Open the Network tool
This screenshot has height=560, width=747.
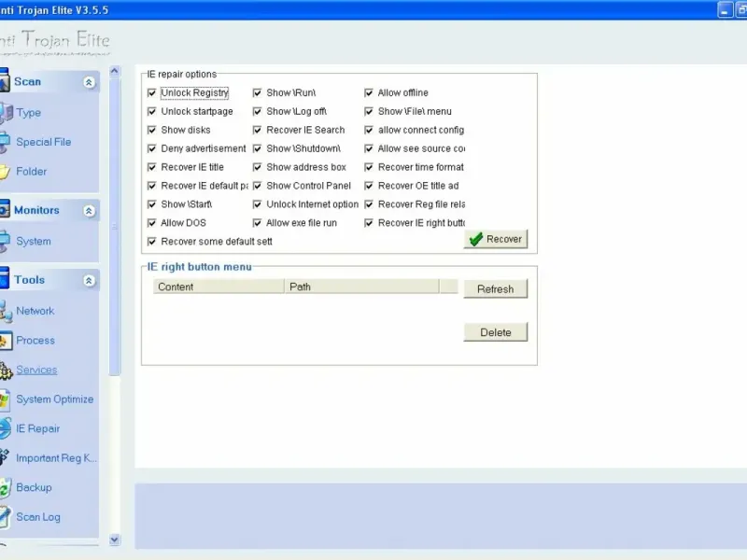pyautogui.click(x=35, y=311)
